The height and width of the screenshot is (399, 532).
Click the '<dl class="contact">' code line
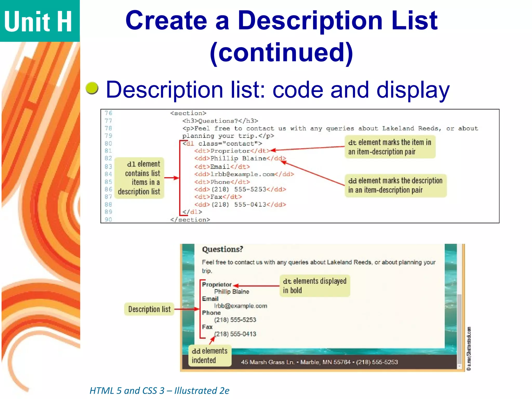pos(222,143)
